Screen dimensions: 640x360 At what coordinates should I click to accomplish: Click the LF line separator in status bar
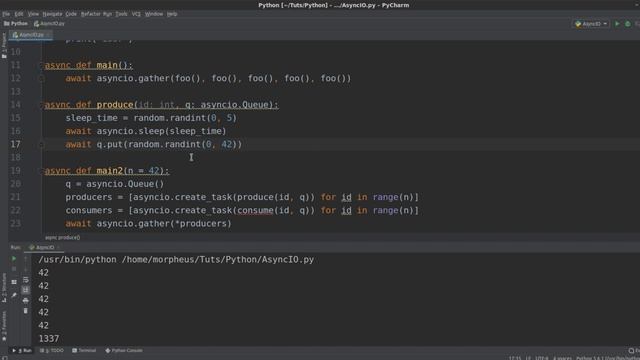click(529, 358)
